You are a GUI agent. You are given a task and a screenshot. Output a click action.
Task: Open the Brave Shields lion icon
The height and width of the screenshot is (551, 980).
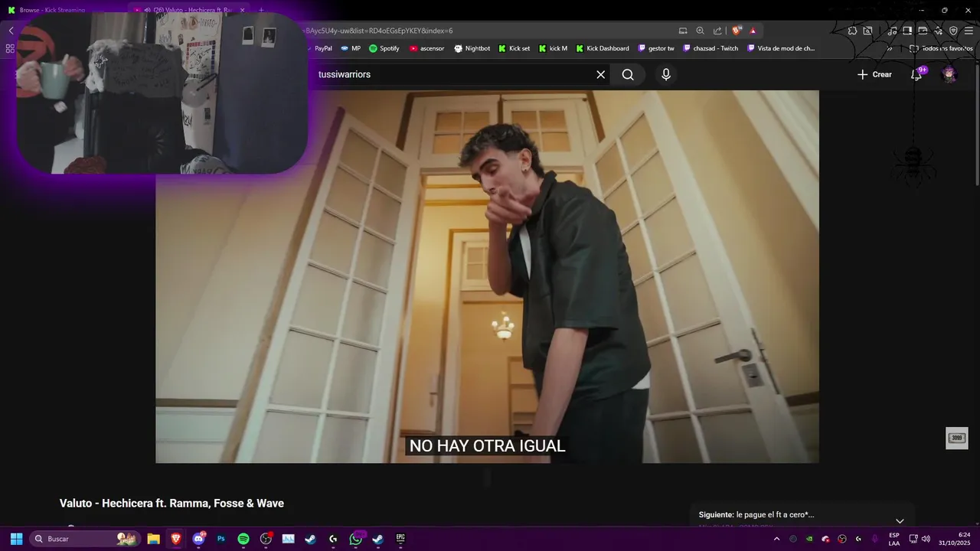pos(737,31)
